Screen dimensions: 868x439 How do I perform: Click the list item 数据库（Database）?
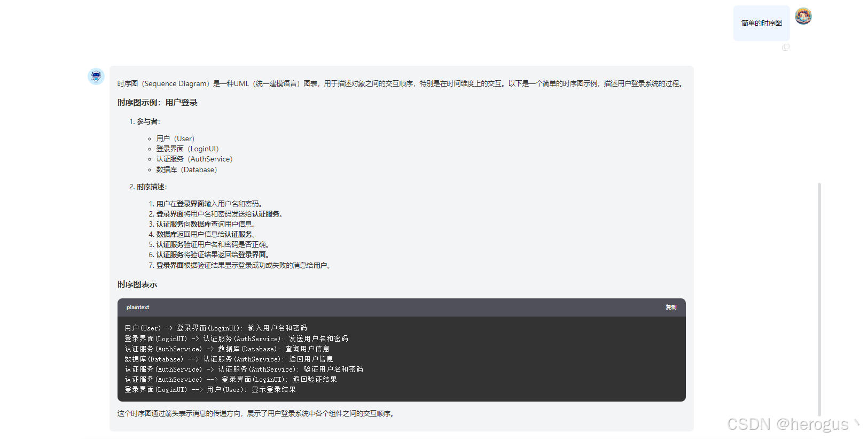pyautogui.click(x=187, y=170)
